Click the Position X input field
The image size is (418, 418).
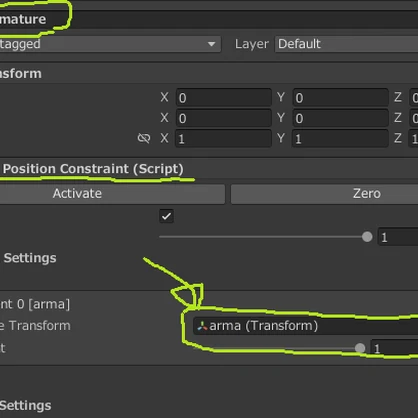click(224, 98)
